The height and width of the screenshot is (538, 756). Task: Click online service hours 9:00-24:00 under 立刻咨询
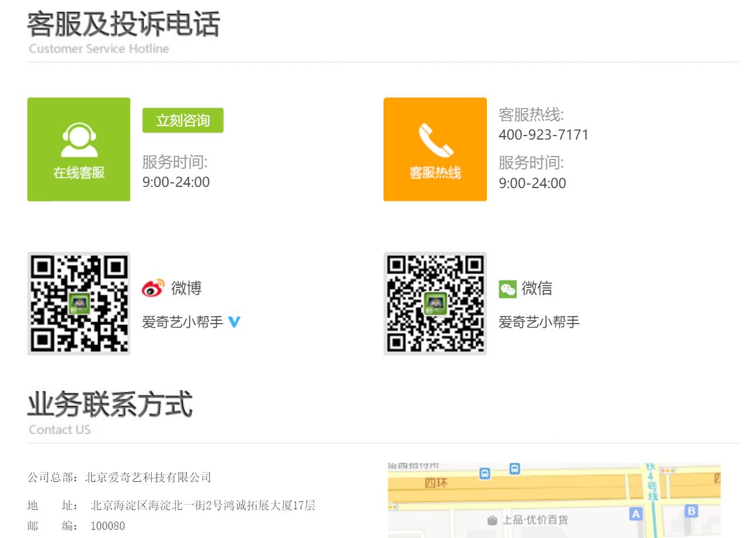176,182
